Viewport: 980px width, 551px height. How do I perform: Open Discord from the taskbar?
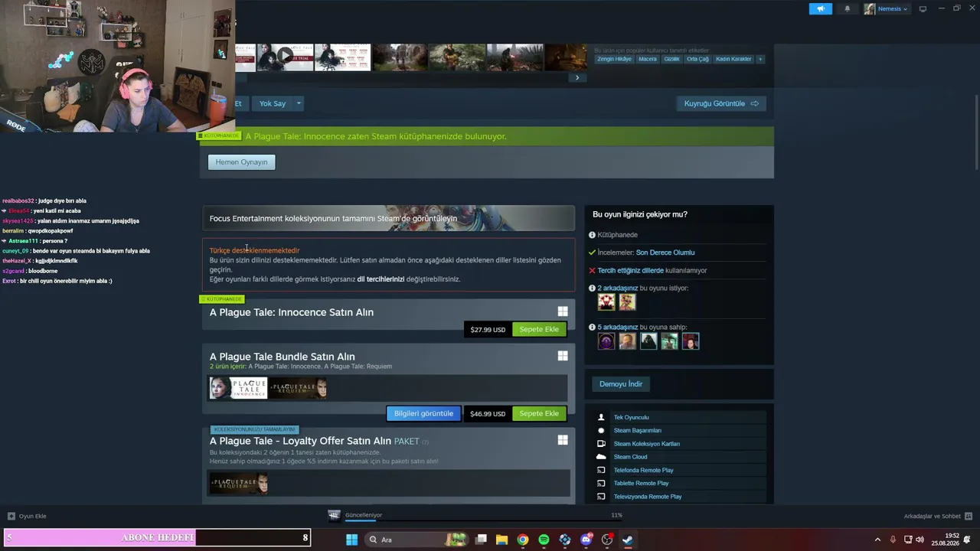tap(586, 540)
